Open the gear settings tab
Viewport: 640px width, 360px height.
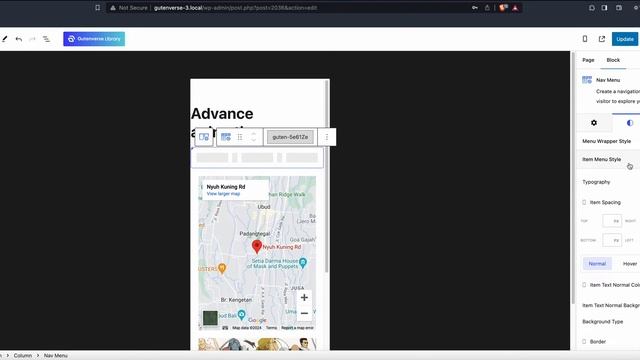point(594,123)
